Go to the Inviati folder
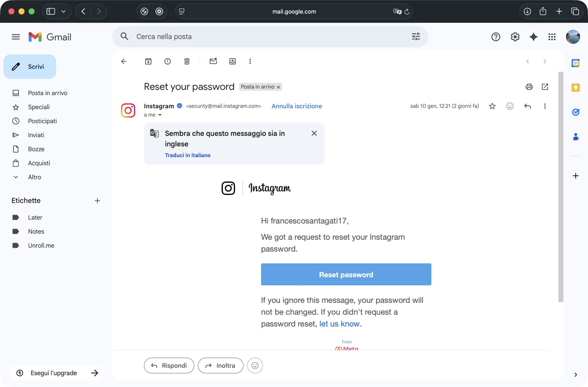 36,135
